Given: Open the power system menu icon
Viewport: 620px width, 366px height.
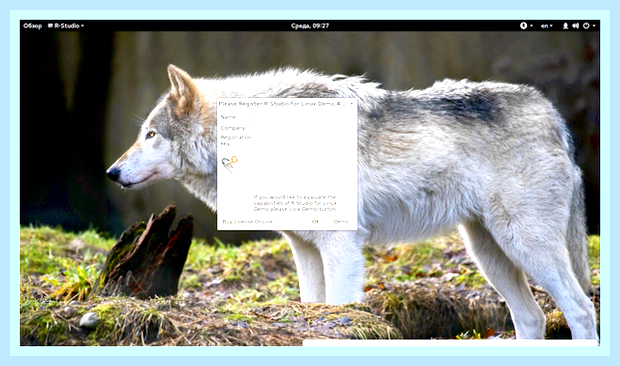Looking at the screenshot, I should [586, 26].
